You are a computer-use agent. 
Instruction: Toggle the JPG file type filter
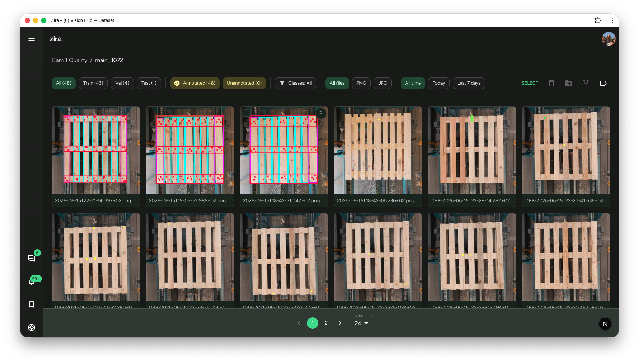click(383, 83)
